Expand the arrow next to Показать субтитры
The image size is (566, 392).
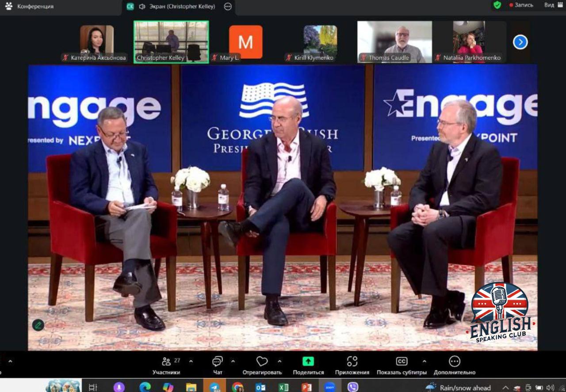[x=424, y=361]
